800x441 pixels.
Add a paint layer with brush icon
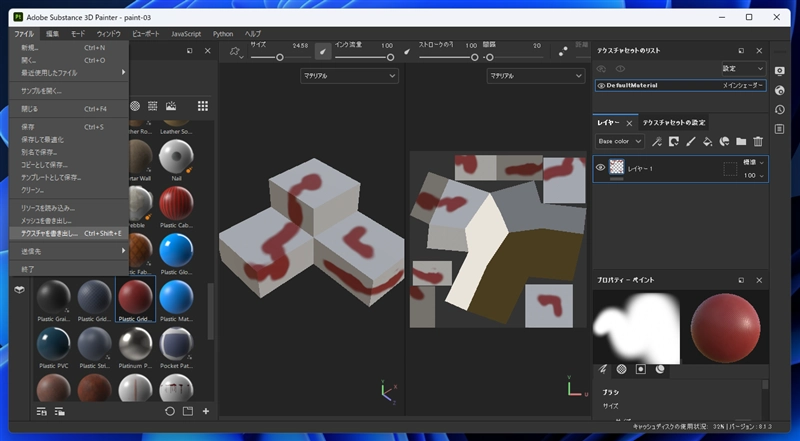click(690, 142)
